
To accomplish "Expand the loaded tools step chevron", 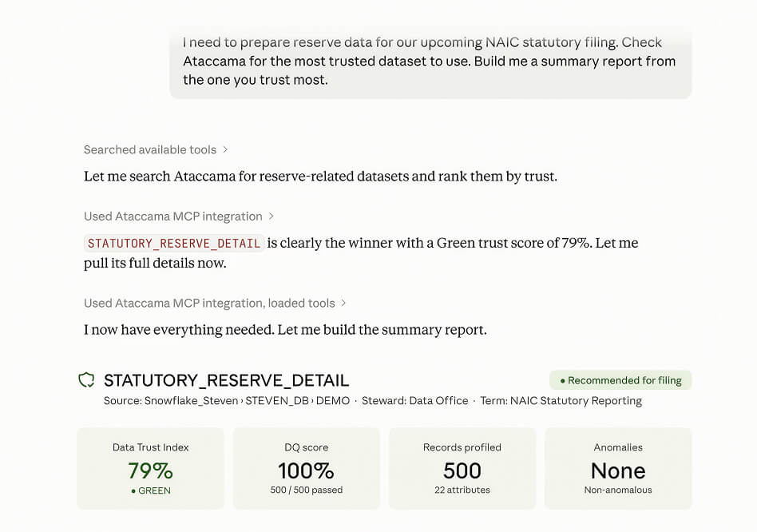I will [x=343, y=304].
